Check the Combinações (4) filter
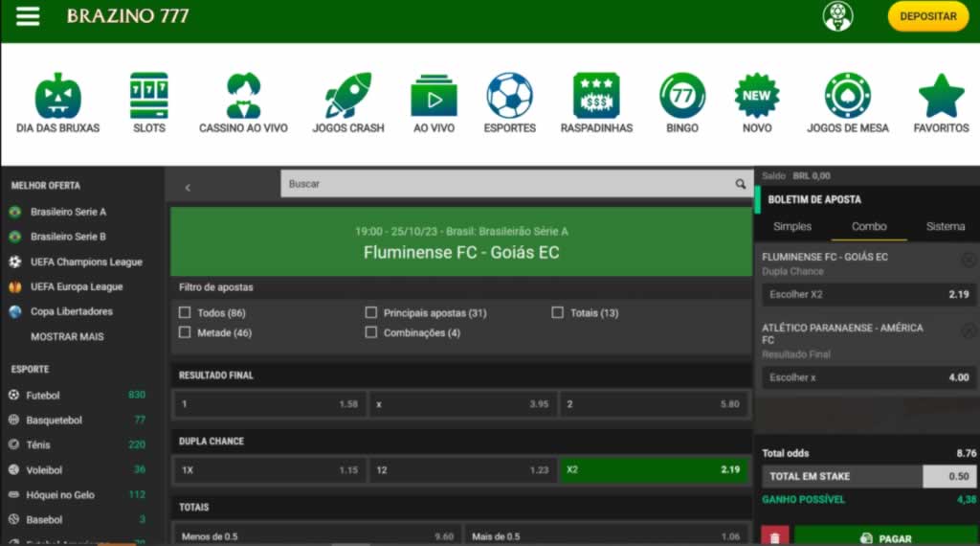Screen dimensions: 980x546 [370, 332]
